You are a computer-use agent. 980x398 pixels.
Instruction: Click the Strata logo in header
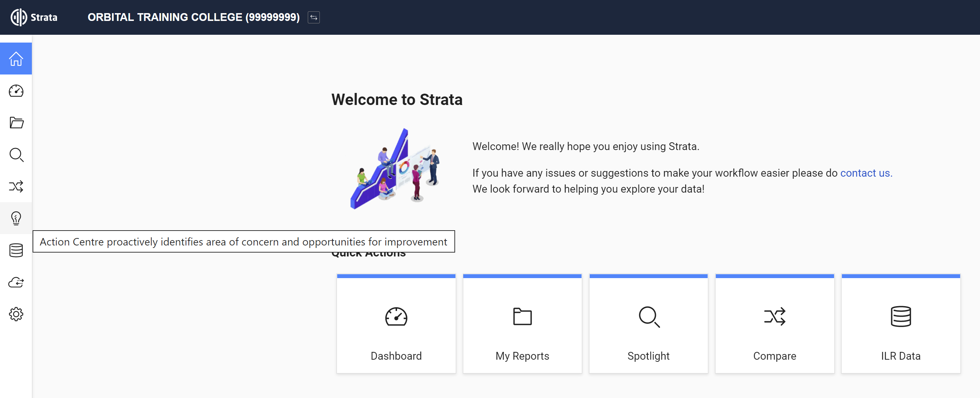34,17
